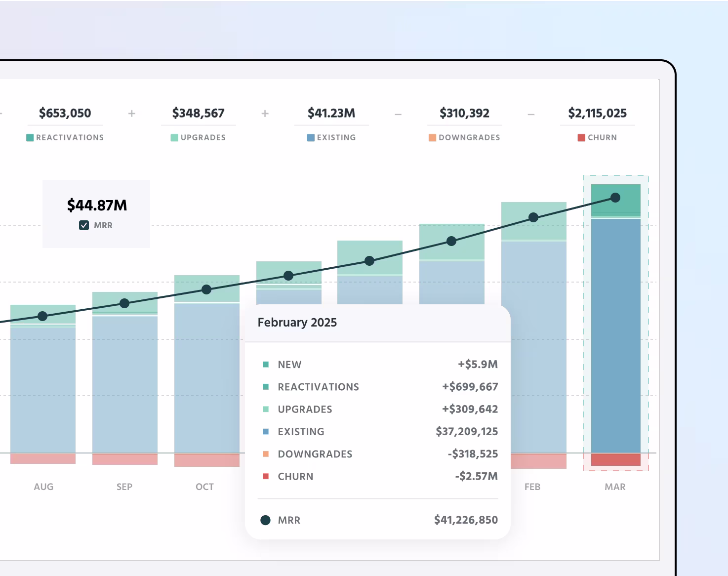Click the MRR line point for August
Image resolution: width=728 pixels, height=576 pixels.
[42, 316]
